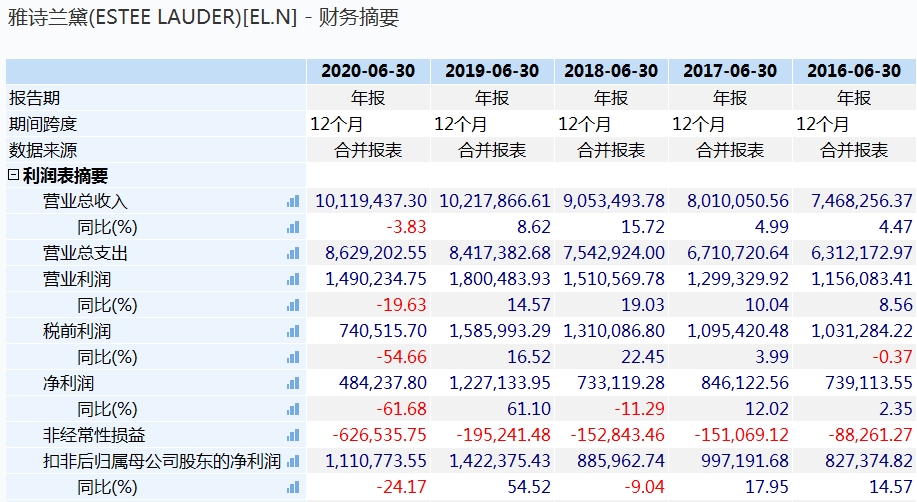Select the 营业总收入 row label
The height and width of the screenshot is (502, 917).
pyautogui.click(x=85, y=201)
